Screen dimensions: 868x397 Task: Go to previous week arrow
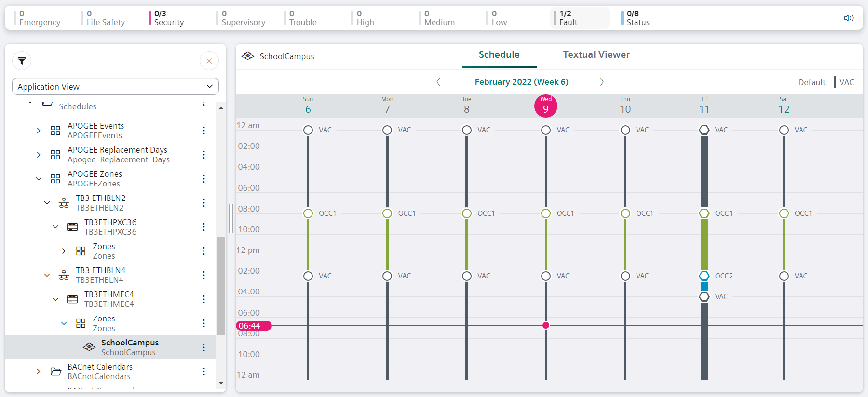coord(438,82)
